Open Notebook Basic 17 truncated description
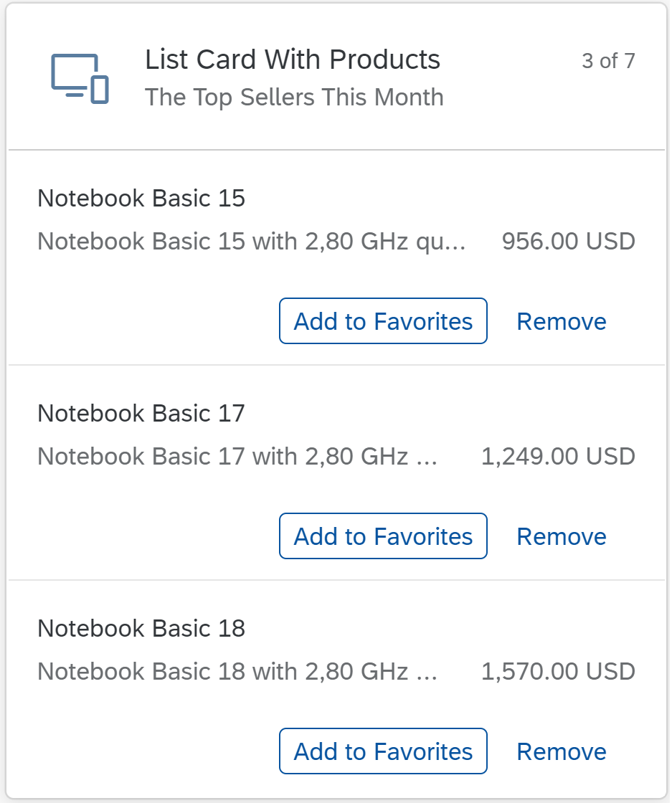Image resolution: width=672 pixels, height=803 pixels. point(237,456)
